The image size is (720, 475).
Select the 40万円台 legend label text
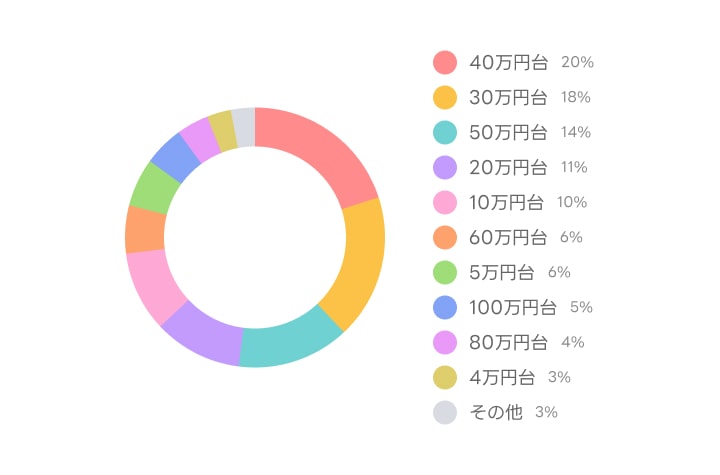508,62
